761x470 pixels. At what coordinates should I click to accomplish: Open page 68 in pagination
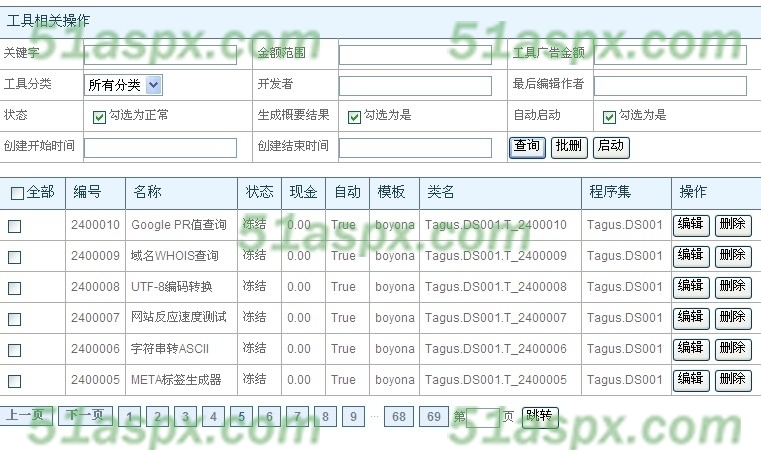pyautogui.click(x=399, y=417)
